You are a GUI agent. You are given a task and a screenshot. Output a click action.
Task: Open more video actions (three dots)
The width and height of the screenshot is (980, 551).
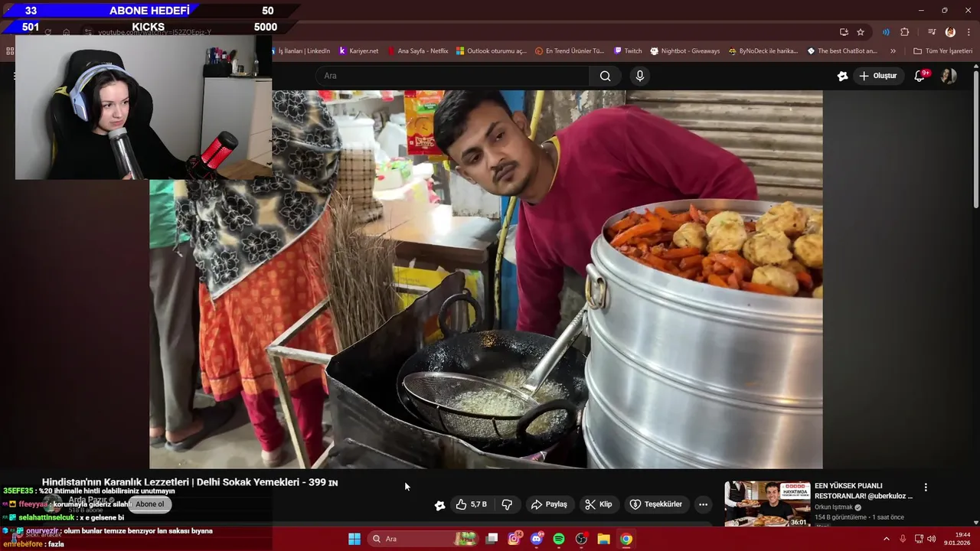click(x=703, y=504)
